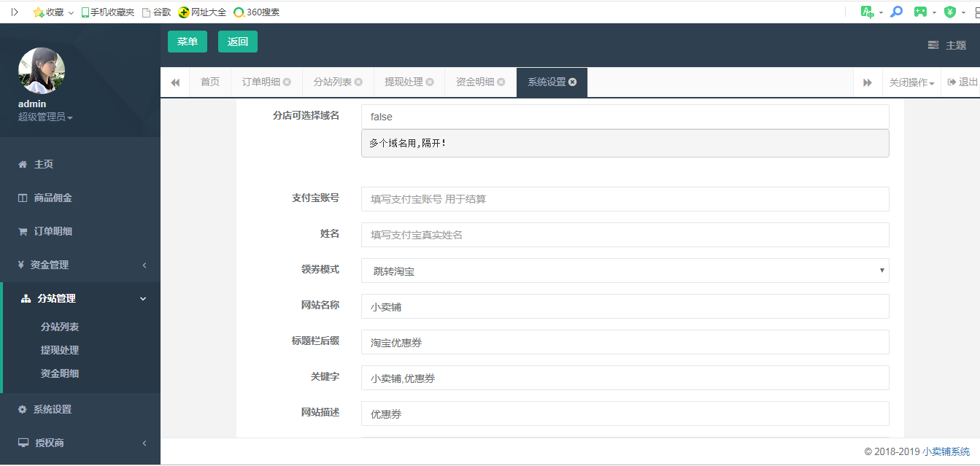980x466 pixels.
Task: Close the 提现处理 tab
Action: (430, 82)
